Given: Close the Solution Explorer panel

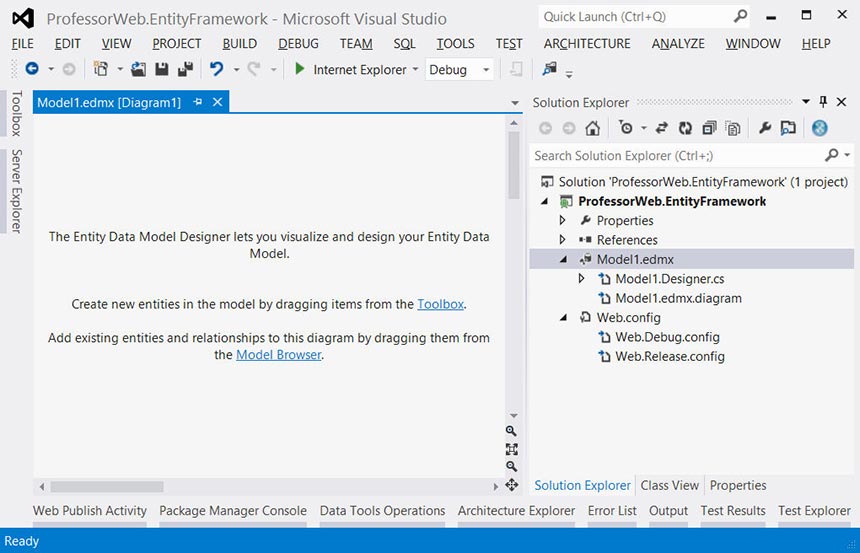Looking at the screenshot, I should pos(841,102).
